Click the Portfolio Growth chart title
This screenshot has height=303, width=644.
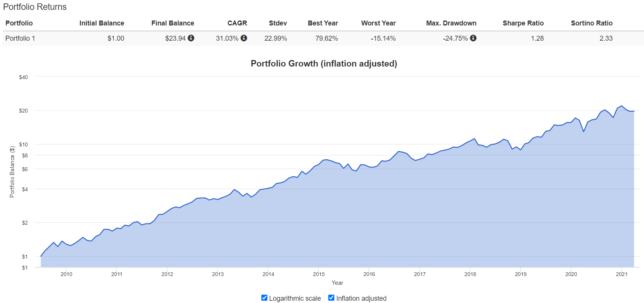(x=324, y=63)
